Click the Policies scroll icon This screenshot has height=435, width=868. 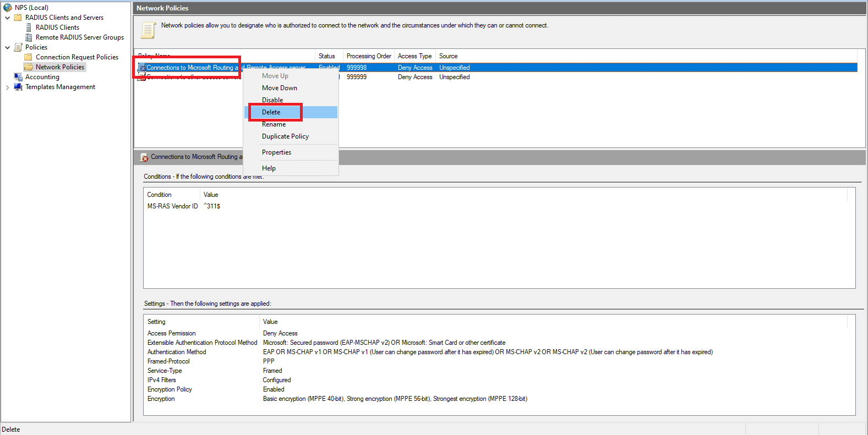tap(18, 47)
